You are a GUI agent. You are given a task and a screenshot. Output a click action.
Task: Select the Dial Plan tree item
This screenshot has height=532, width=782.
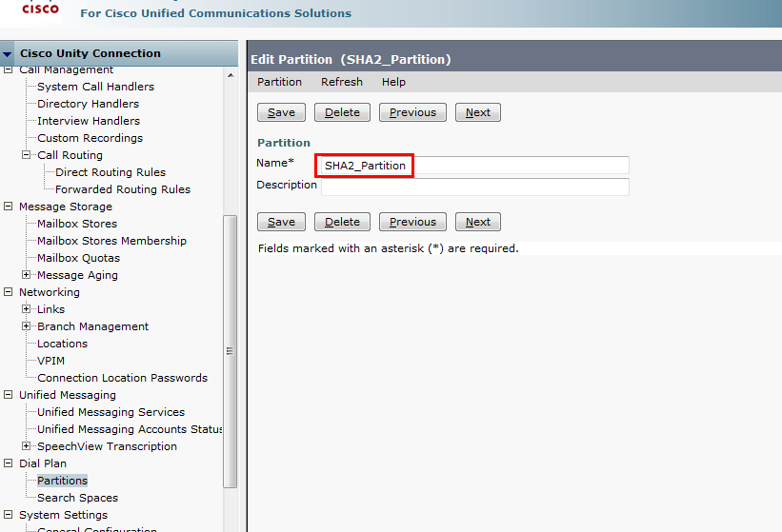click(x=43, y=463)
